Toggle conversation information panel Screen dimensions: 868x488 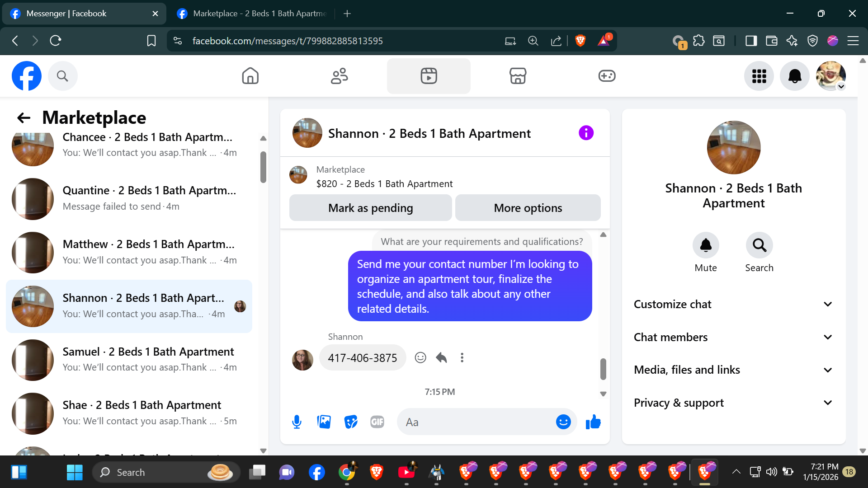(586, 133)
